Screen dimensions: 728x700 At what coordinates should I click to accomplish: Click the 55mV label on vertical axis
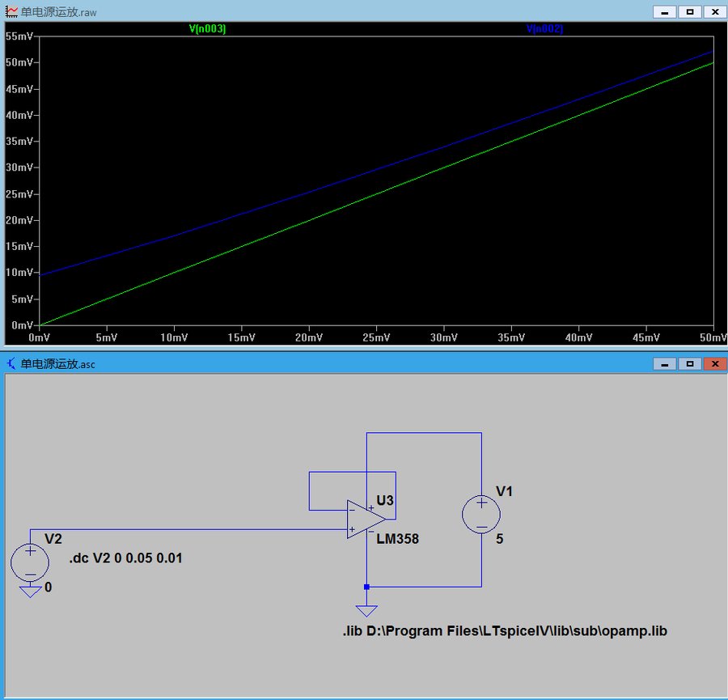point(19,36)
